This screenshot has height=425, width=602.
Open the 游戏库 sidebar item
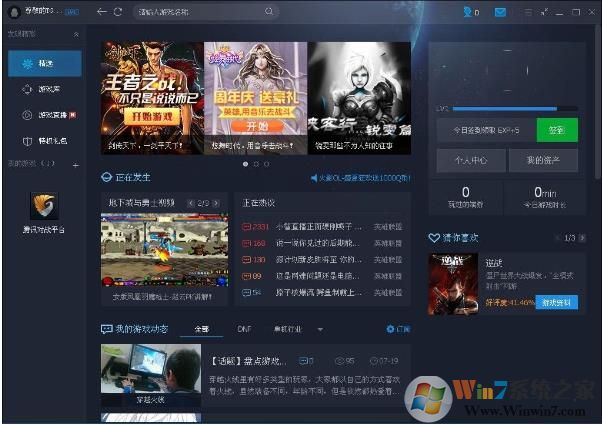point(45,89)
